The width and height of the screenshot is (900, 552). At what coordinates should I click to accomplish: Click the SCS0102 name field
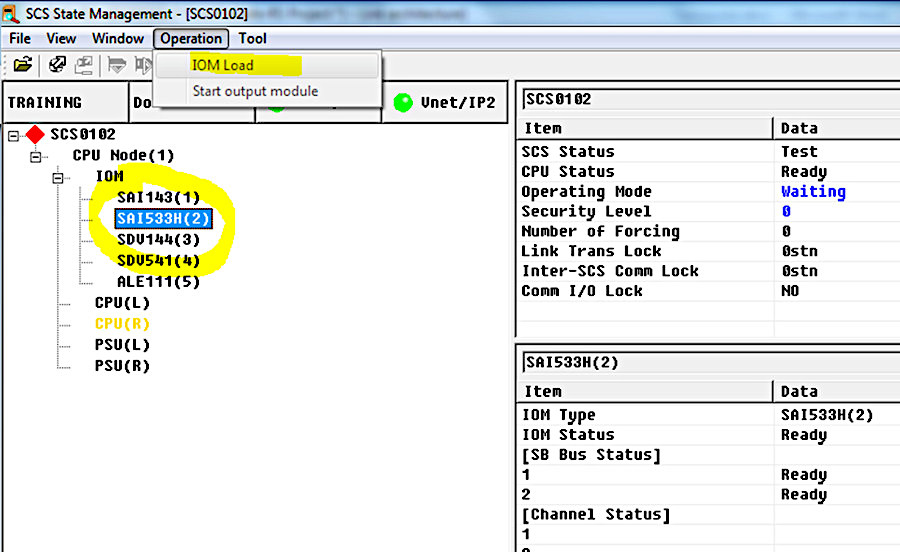pos(711,99)
